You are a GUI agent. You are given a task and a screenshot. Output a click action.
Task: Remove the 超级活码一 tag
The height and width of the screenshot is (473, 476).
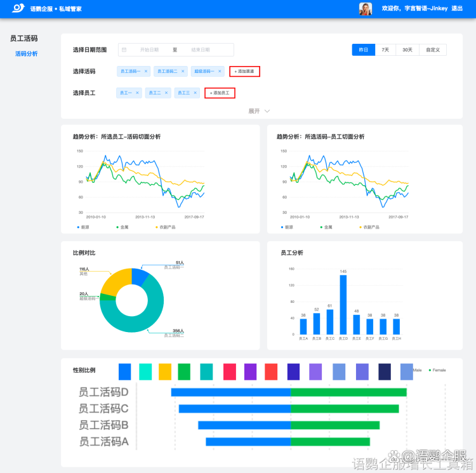click(220, 71)
